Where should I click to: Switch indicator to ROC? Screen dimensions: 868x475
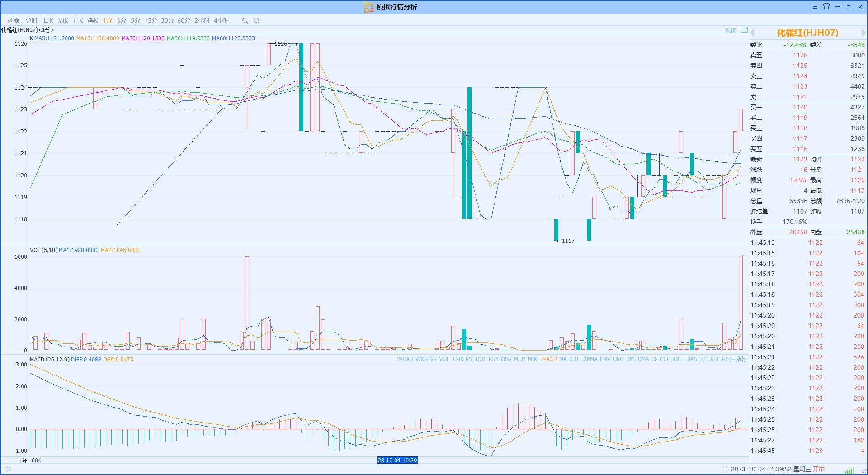click(481, 359)
